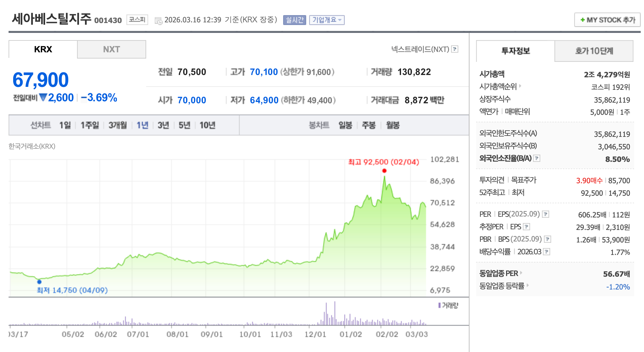Click the current price 67,900

(40, 80)
